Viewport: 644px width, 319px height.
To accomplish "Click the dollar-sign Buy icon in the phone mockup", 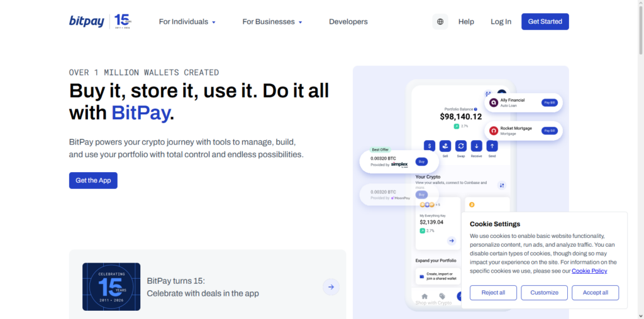I will click(x=430, y=146).
